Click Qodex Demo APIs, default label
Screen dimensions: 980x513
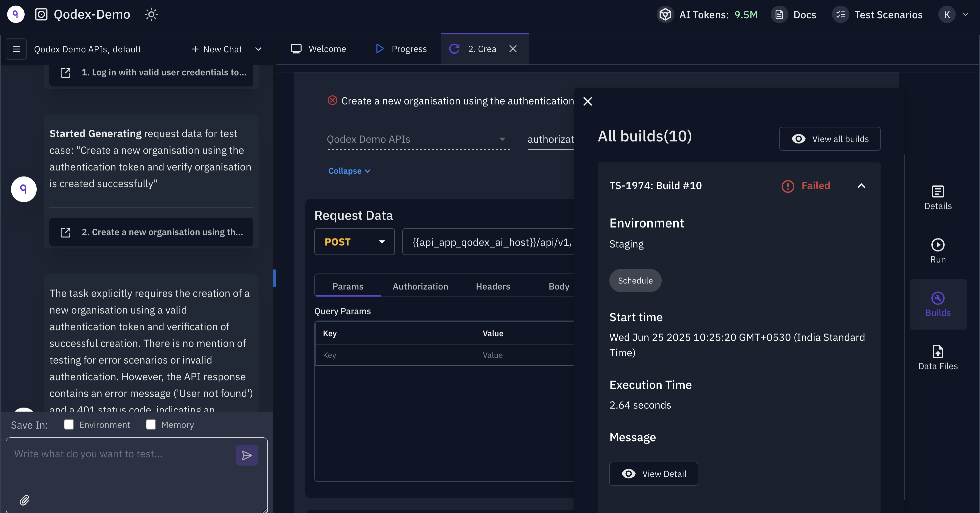(87, 49)
